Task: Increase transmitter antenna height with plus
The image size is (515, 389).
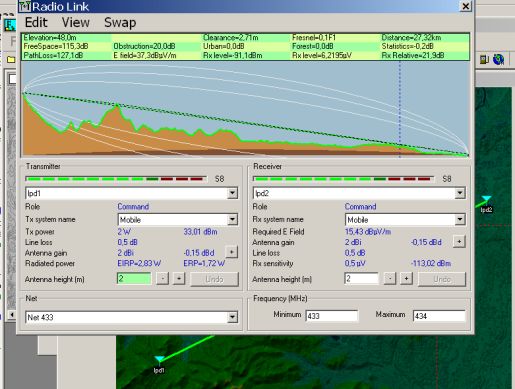Action: (x=179, y=279)
